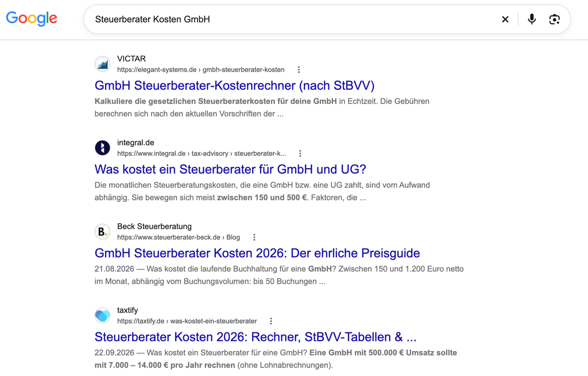Click the integral.de site name
588x376 pixels.
pyautogui.click(x=136, y=142)
